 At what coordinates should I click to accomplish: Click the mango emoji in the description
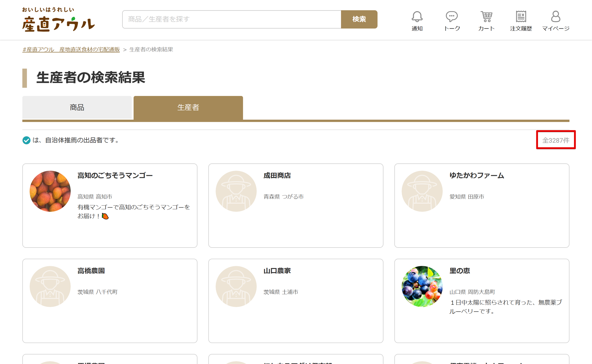click(x=105, y=216)
